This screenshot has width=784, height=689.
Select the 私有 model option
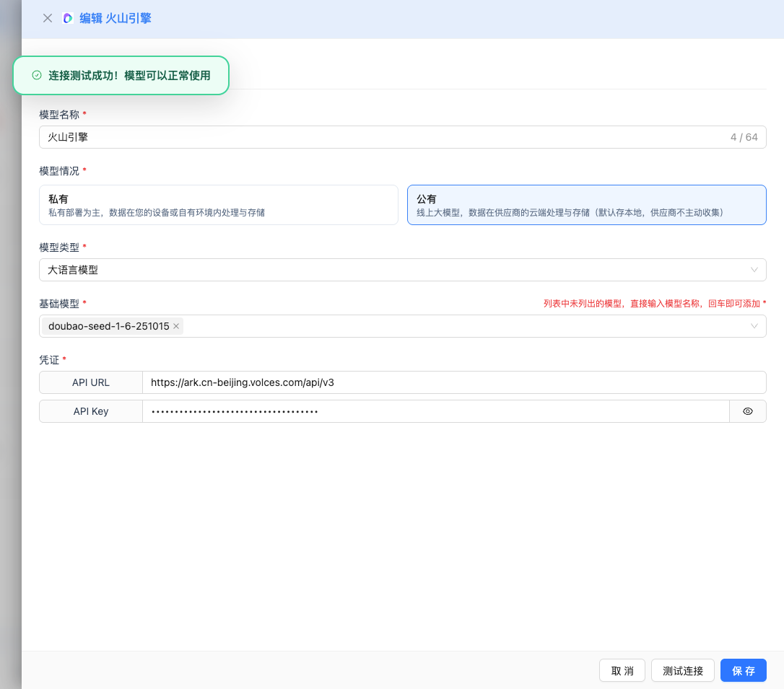pos(218,205)
